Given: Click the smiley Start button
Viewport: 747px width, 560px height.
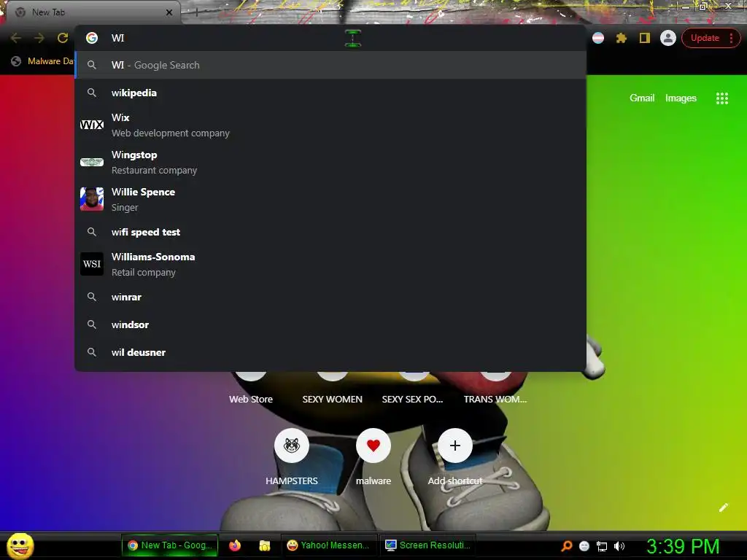Looking at the screenshot, I should [20, 545].
